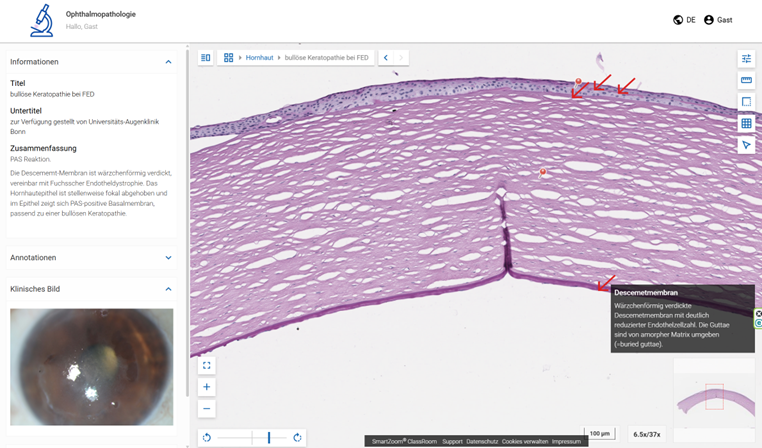762x448 pixels.
Task: Select the pointer annotation tool
Action: pos(746,145)
